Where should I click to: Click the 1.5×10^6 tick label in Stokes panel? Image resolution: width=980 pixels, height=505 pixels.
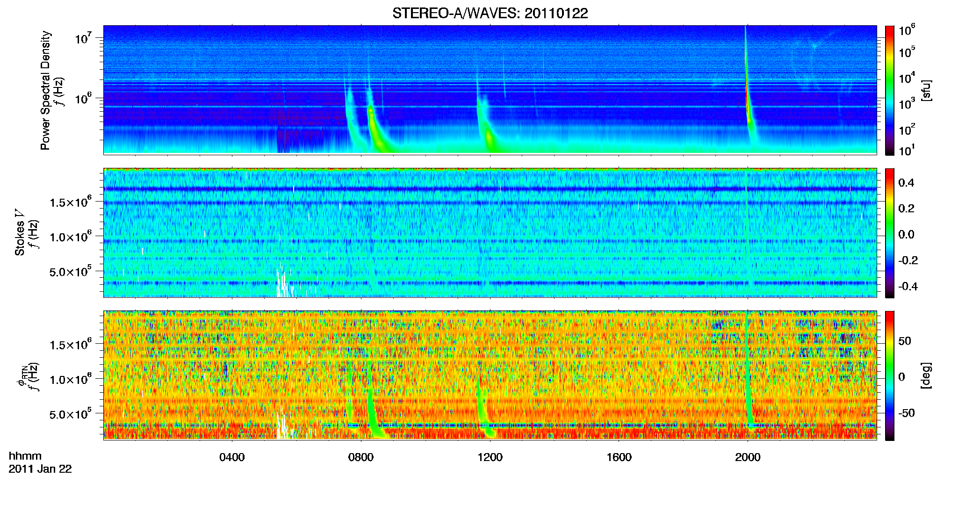[x=71, y=202]
